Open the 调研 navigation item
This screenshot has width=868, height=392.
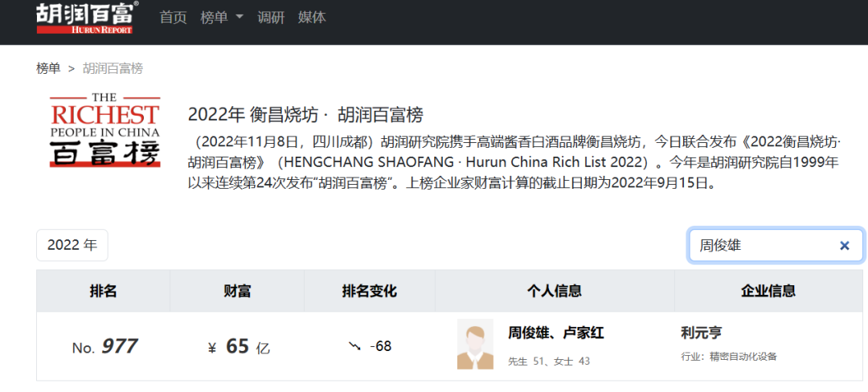pos(271,17)
